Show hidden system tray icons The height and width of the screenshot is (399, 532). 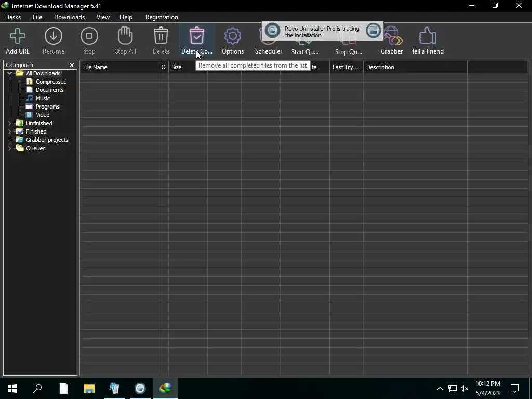click(440, 389)
